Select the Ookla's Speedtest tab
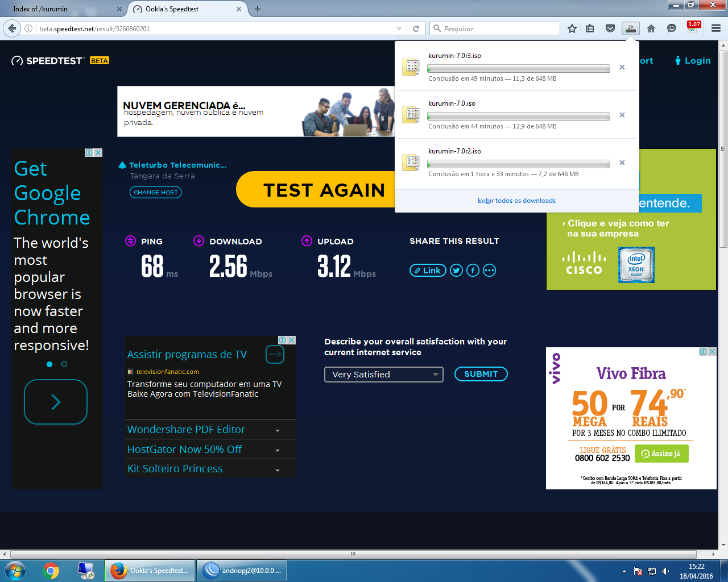 point(188,9)
